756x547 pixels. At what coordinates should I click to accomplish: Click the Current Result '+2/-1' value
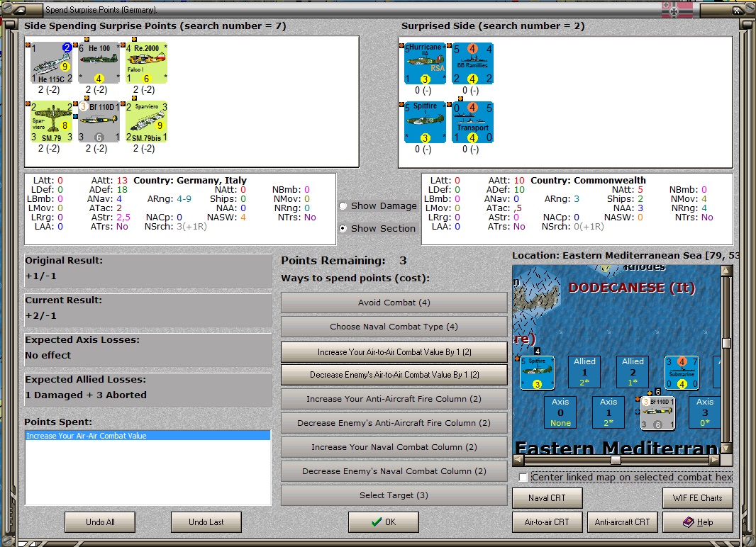point(41,316)
